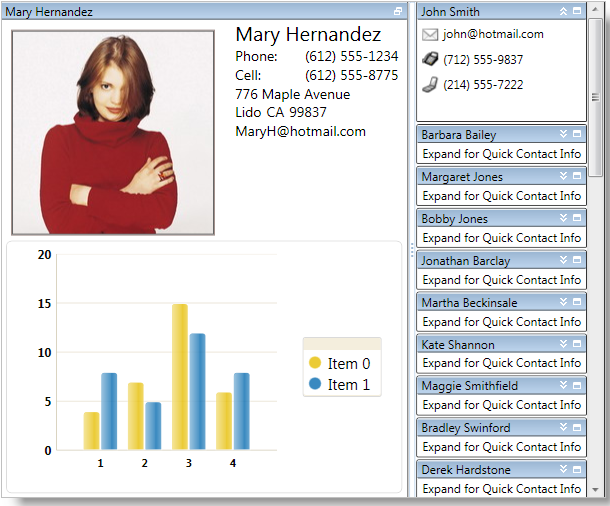Maximize Kate Shannon's contact tile
610x506 pixels.
(577, 344)
